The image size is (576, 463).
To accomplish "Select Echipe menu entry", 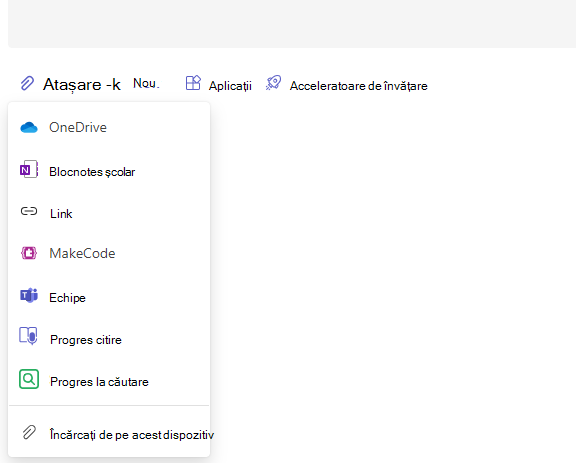I will [109, 297].
